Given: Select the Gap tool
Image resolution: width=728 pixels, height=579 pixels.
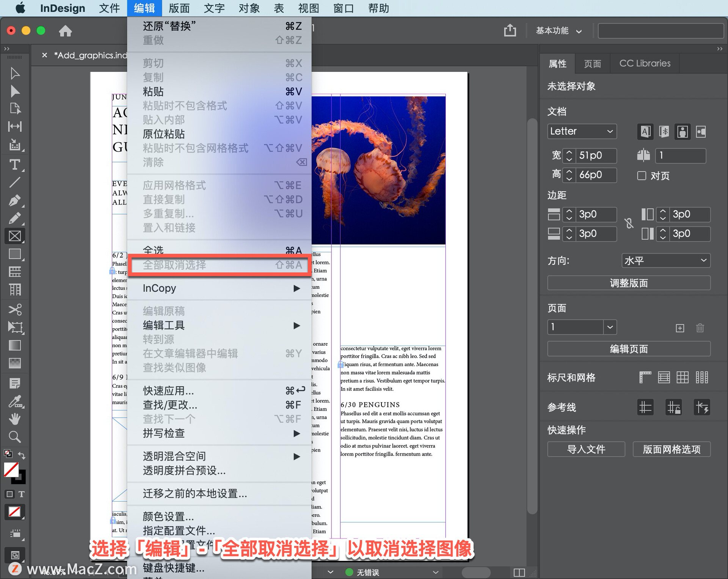Looking at the screenshot, I should click(x=14, y=126).
